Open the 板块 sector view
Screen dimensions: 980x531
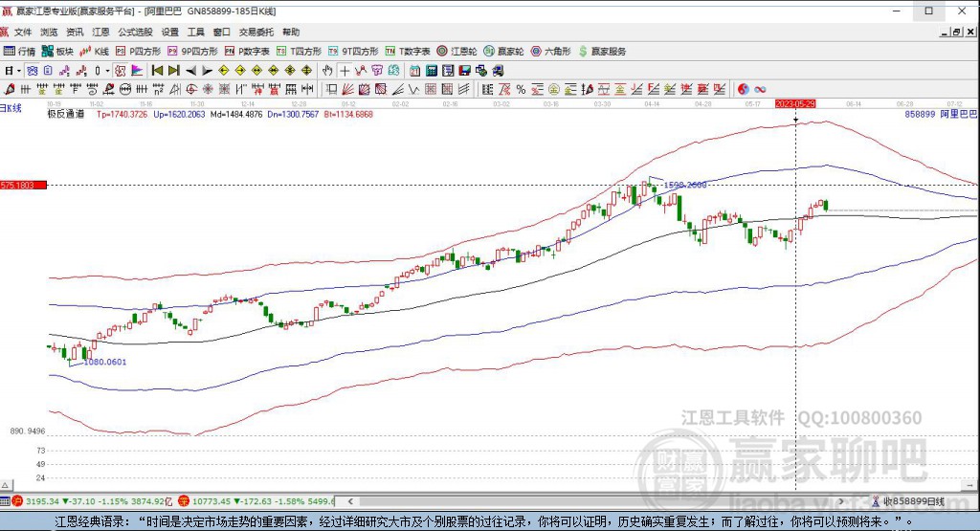pos(57,52)
